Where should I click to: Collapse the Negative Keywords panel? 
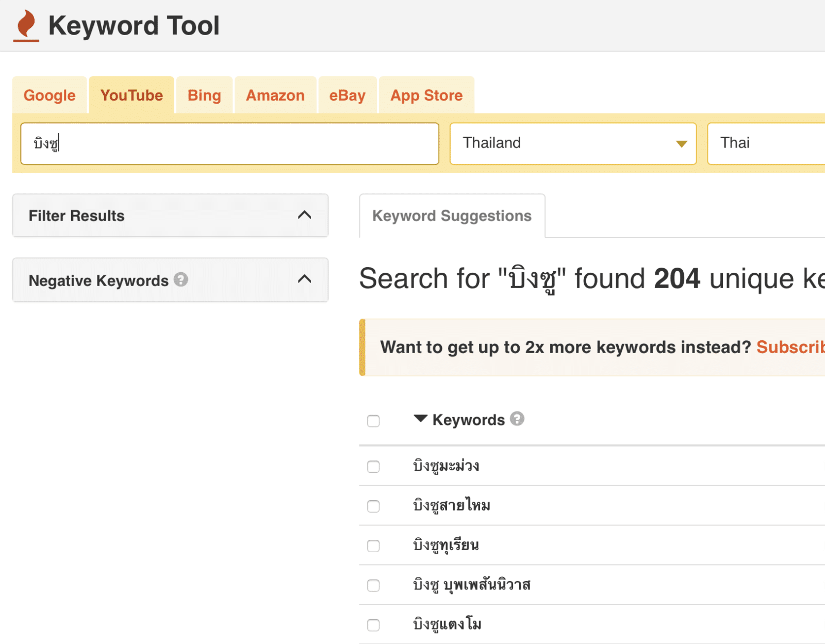tap(304, 279)
